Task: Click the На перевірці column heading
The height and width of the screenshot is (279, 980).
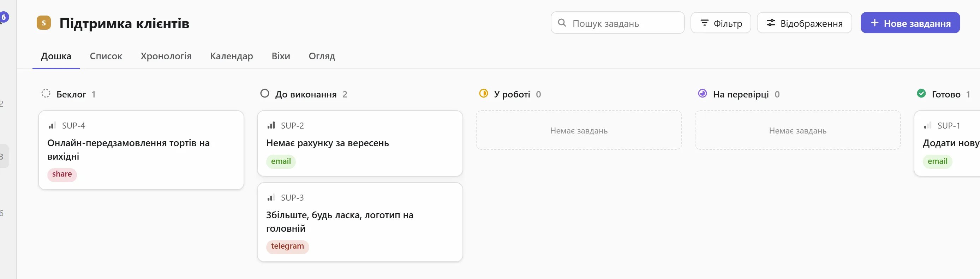Action: (x=741, y=94)
